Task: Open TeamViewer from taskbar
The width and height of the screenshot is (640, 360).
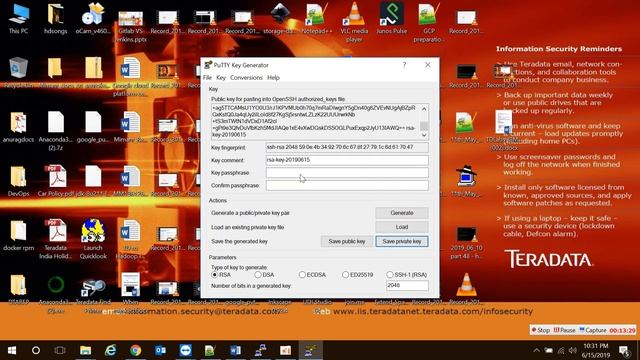Action: click(x=185, y=350)
